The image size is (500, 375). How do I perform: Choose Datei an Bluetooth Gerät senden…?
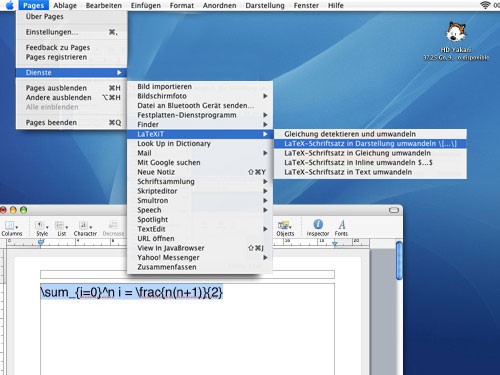point(200,106)
